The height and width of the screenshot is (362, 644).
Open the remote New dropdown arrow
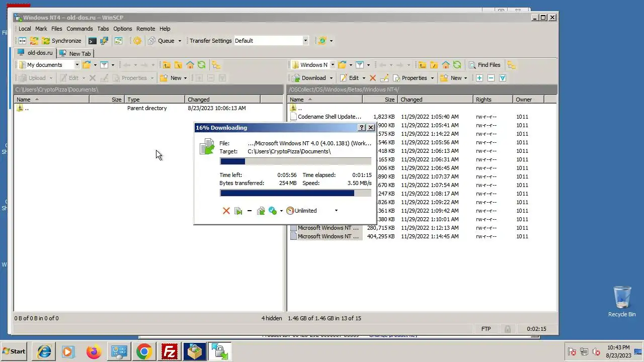point(465,78)
